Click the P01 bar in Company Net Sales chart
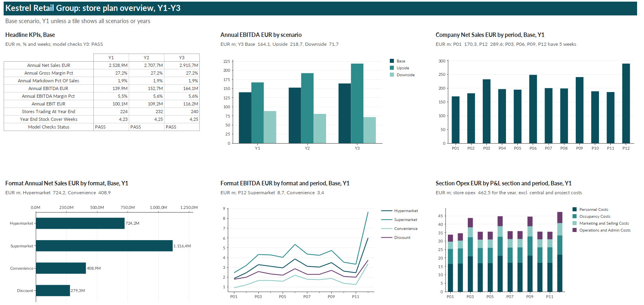 click(x=456, y=120)
